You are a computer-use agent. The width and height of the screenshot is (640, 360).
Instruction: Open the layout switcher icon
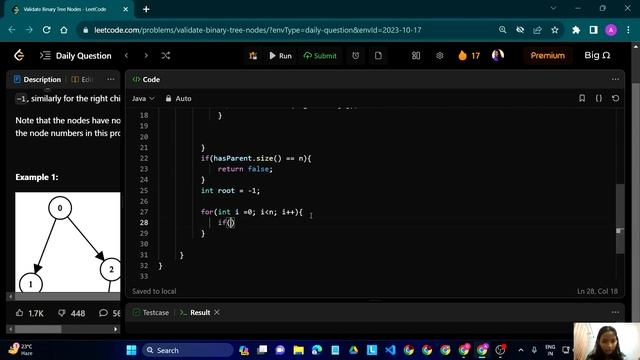point(416,56)
